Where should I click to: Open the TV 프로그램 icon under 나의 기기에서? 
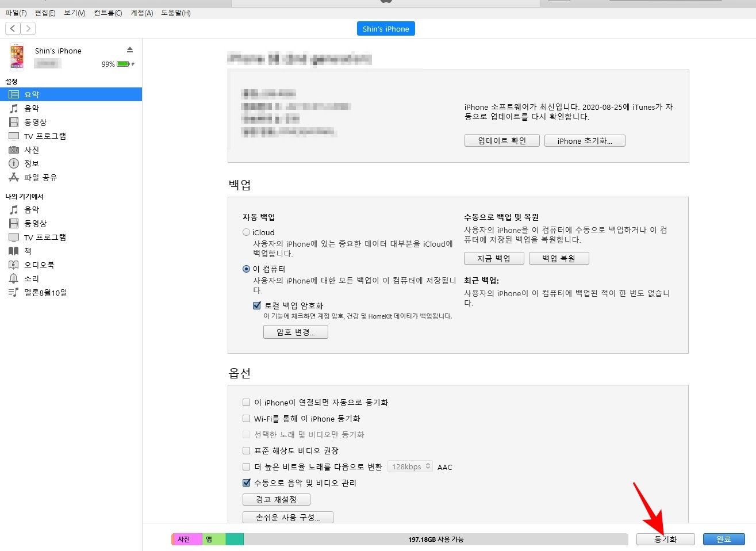[x=14, y=238]
